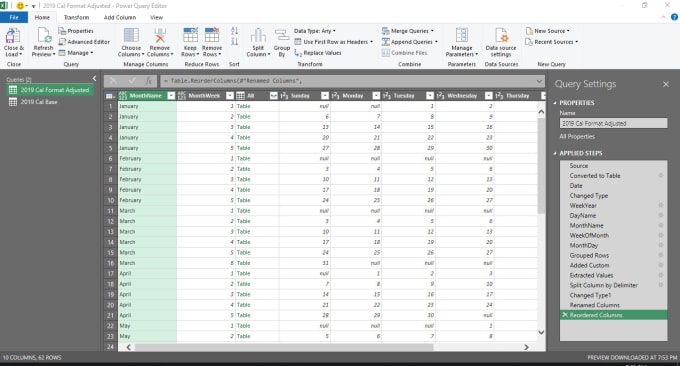Collapse the APPLIED STEPS section
The width and height of the screenshot is (680, 366).
(555, 153)
